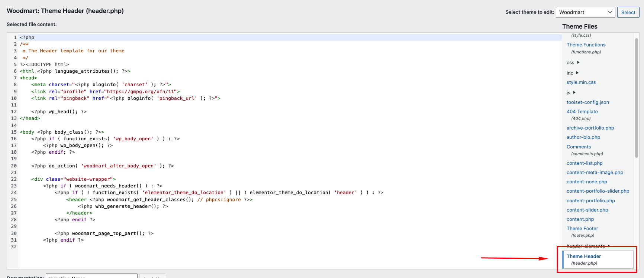
Task: Click the 'The Header template' comment line
Action: click(73, 51)
